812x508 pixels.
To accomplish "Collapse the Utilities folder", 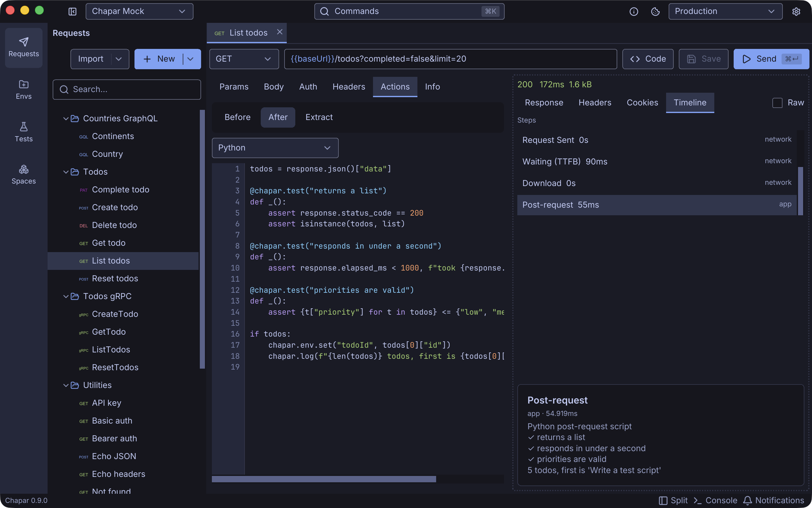I will [x=66, y=385].
